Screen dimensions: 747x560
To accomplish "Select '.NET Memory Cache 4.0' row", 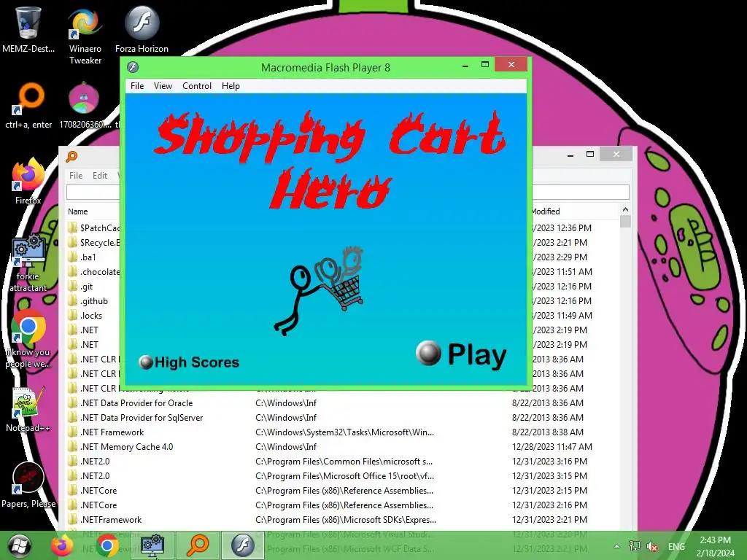I will pos(343,447).
